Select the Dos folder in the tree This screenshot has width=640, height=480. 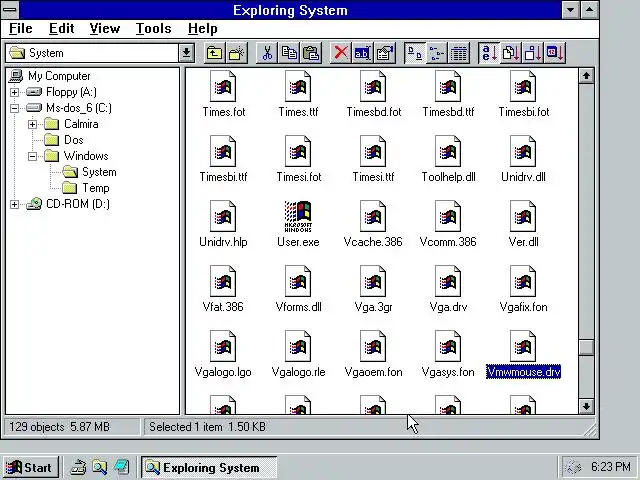click(x=74, y=140)
